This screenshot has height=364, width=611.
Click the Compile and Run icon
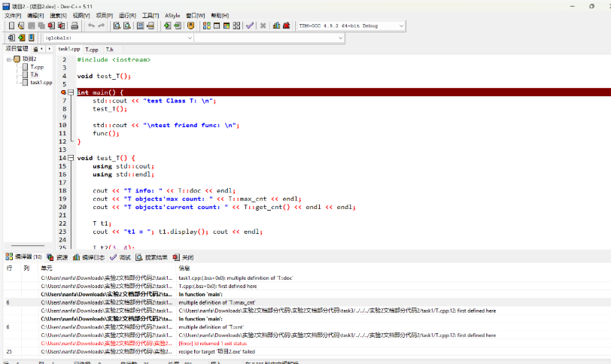coord(226,26)
